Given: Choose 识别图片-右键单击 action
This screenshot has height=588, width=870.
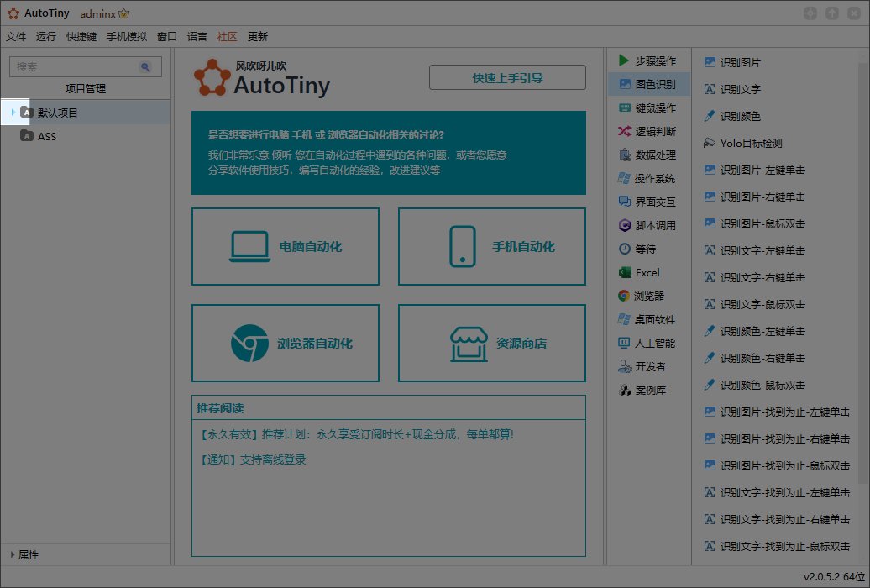Looking at the screenshot, I should click(x=755, y=197).
